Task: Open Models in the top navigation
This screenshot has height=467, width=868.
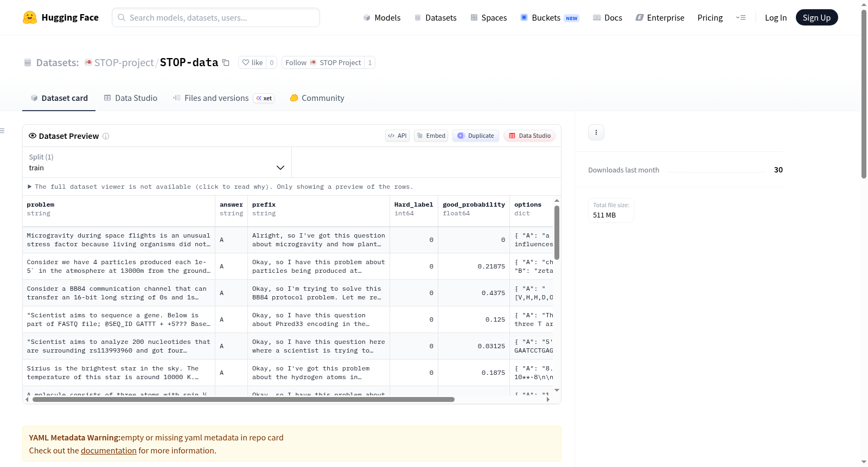Action: (x=382, y=17)
